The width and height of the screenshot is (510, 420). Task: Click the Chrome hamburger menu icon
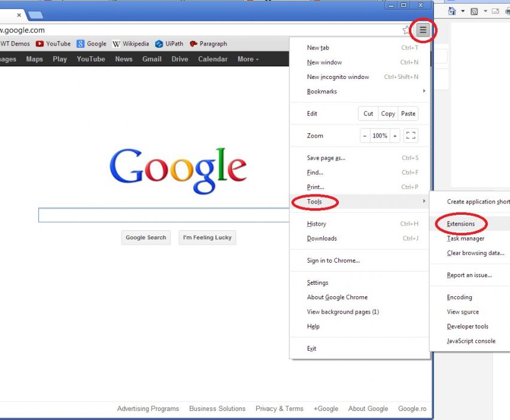pyautogui.click(x=423, y=30)
